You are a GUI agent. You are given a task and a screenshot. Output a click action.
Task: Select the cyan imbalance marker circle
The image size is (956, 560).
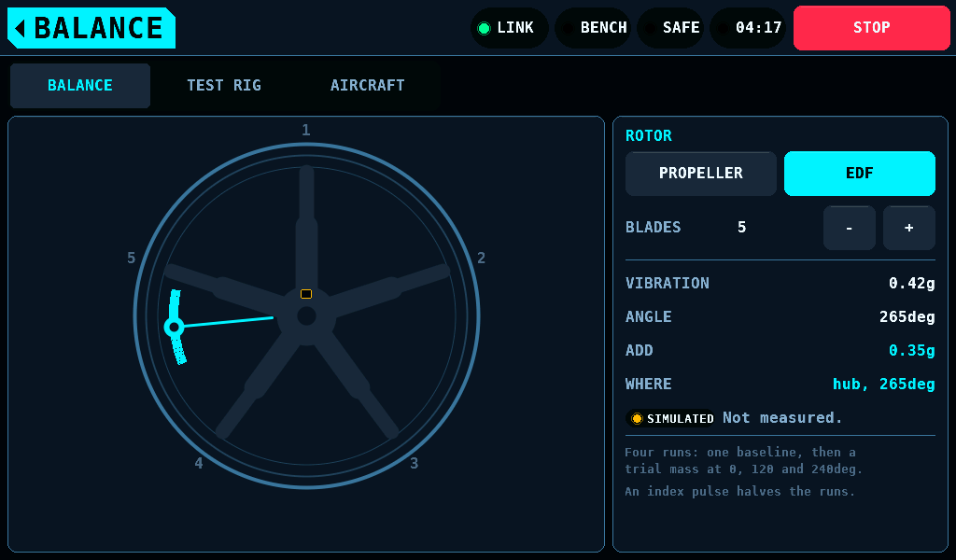175,328
